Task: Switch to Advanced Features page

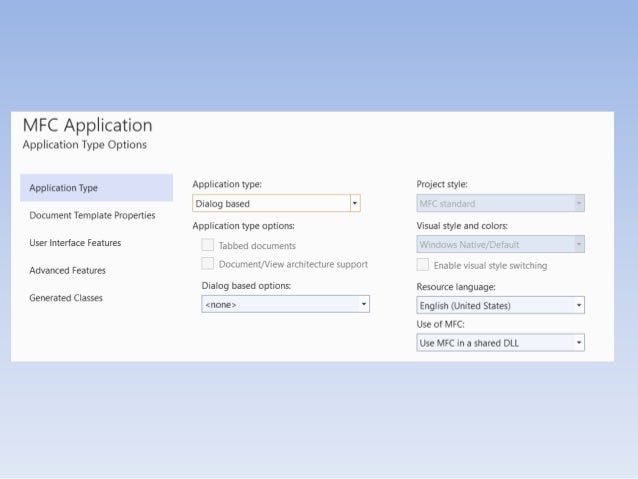Action: [68, 271]
